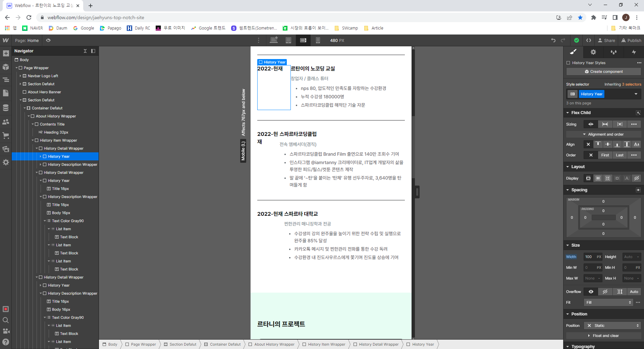Viewport: 644px width, 349px height.
Task: Select About Hero Banner in Navigator
Action: (x=44, y=92)
